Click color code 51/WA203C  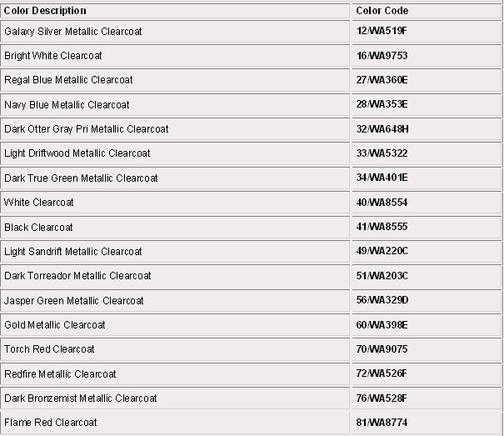coord(382,276)
